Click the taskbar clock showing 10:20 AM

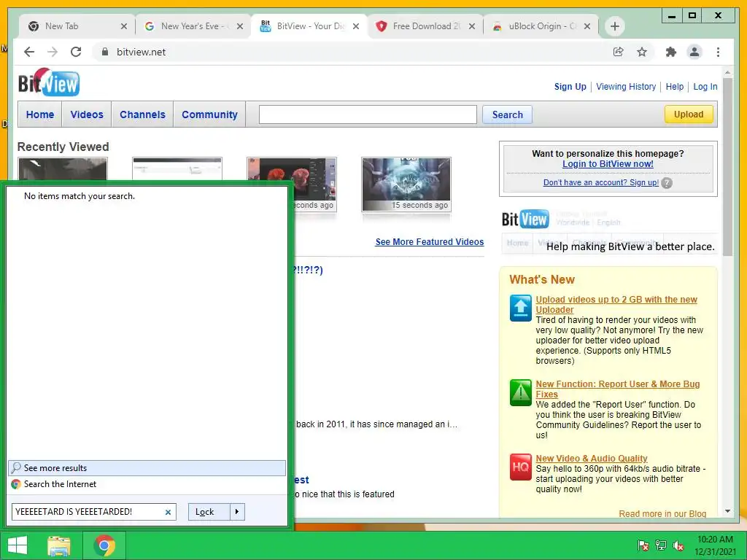click(715, 545)
